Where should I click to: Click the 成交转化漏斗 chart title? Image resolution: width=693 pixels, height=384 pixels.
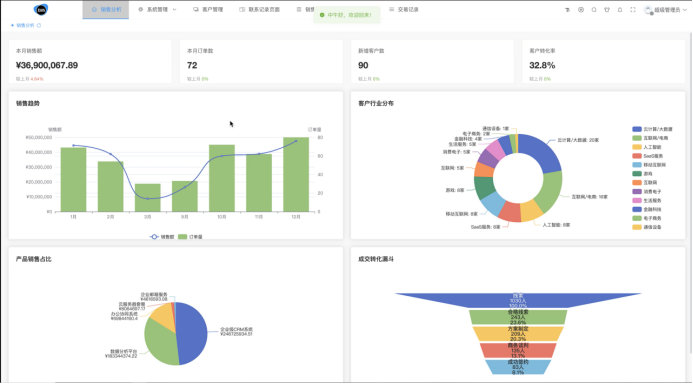tap(376, 259)
